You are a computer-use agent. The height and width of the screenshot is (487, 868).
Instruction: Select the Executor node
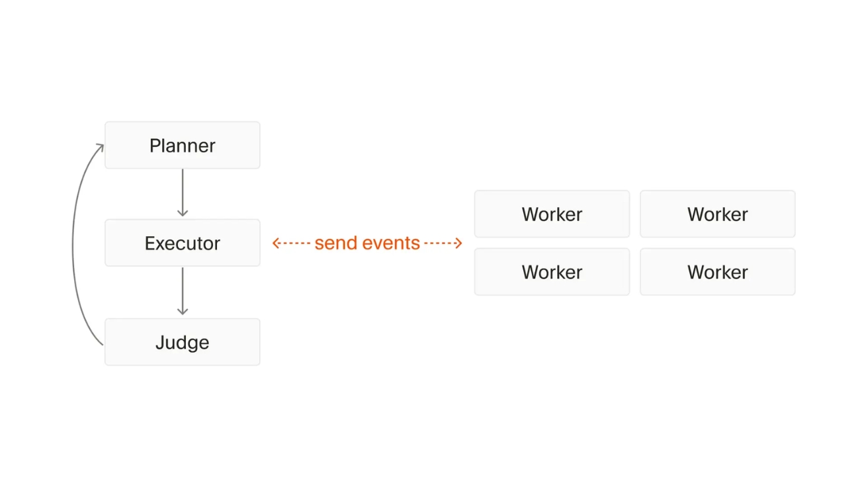pos(182,243)
